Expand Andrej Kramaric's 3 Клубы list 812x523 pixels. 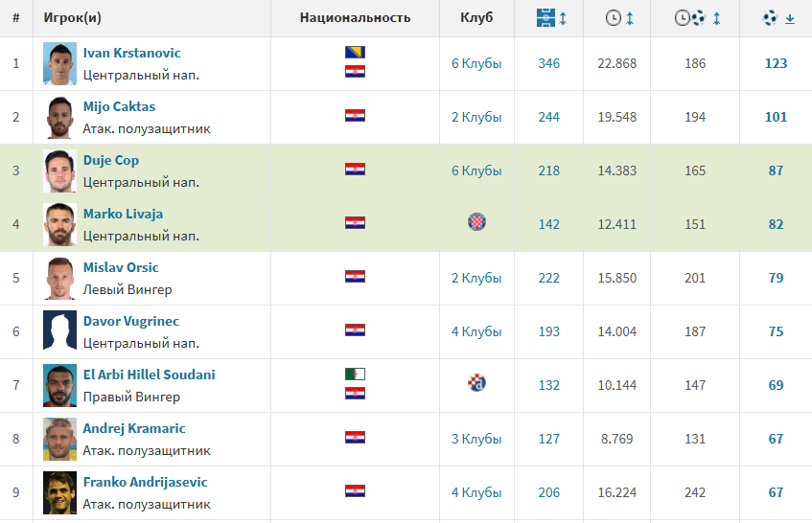pyautogui.click(x=476, y=439)
